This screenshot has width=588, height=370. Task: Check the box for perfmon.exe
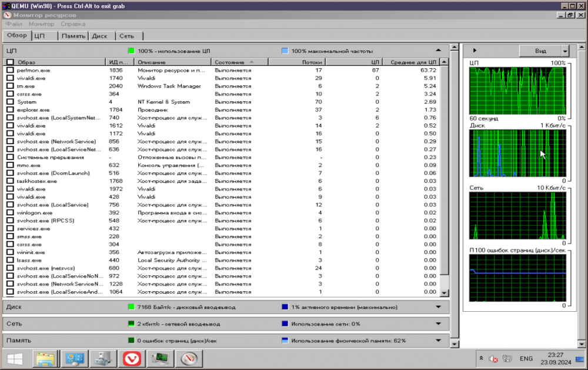point(10,70)
